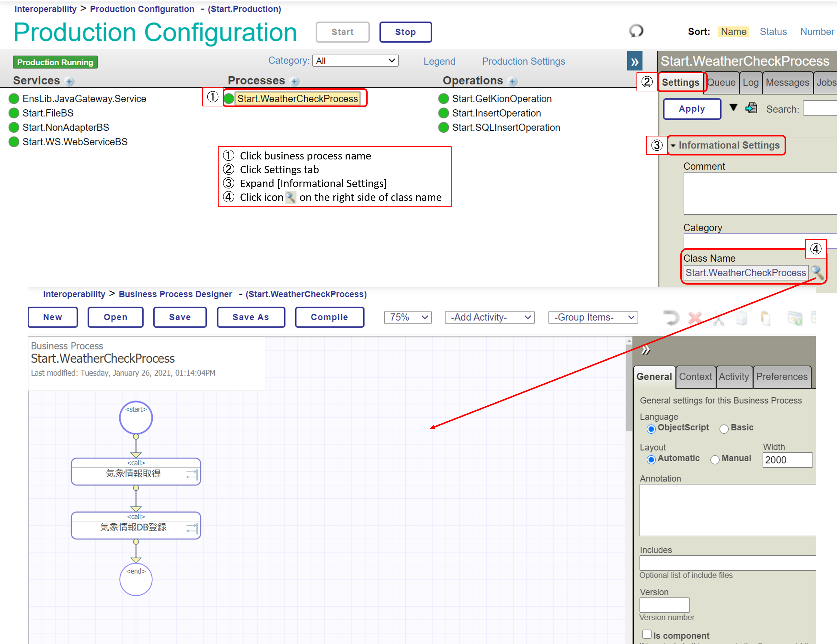Click the call icon on the 気象情報取得 activity
This screenshot has height=644, width=837.
click(192, 475)
